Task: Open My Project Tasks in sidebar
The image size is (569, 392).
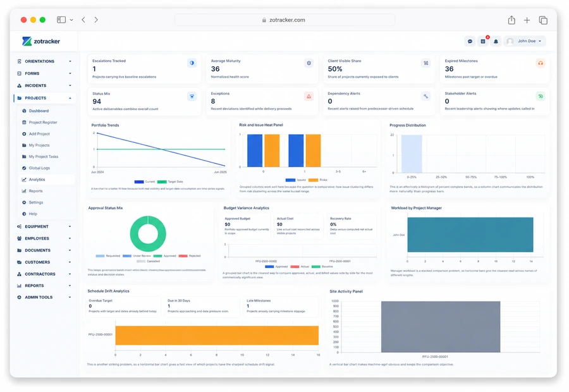Action: pos(44,157)
